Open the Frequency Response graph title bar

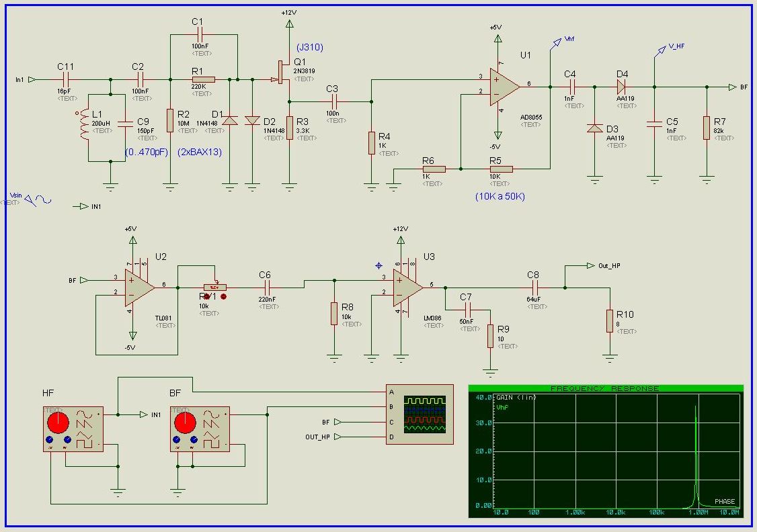click(606, 388)
